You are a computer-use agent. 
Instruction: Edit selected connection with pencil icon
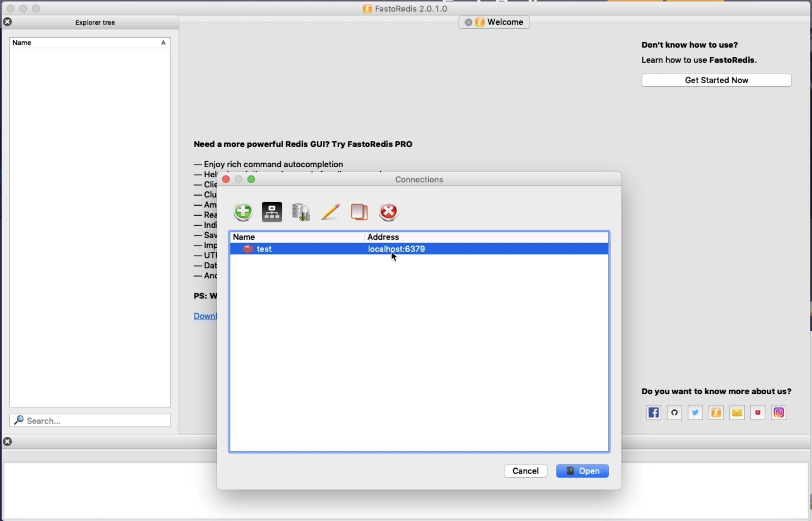(330, 212)
